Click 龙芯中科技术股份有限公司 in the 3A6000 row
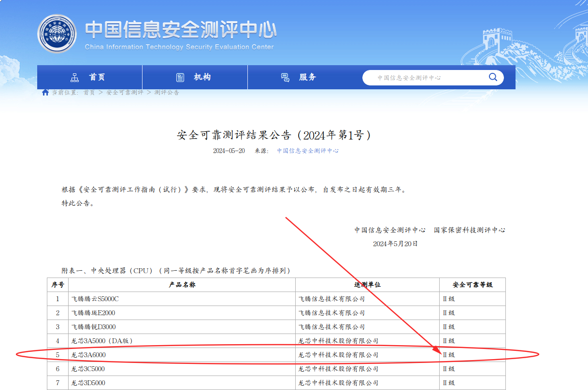The image size is (588, 390). [x=339, y=355]
